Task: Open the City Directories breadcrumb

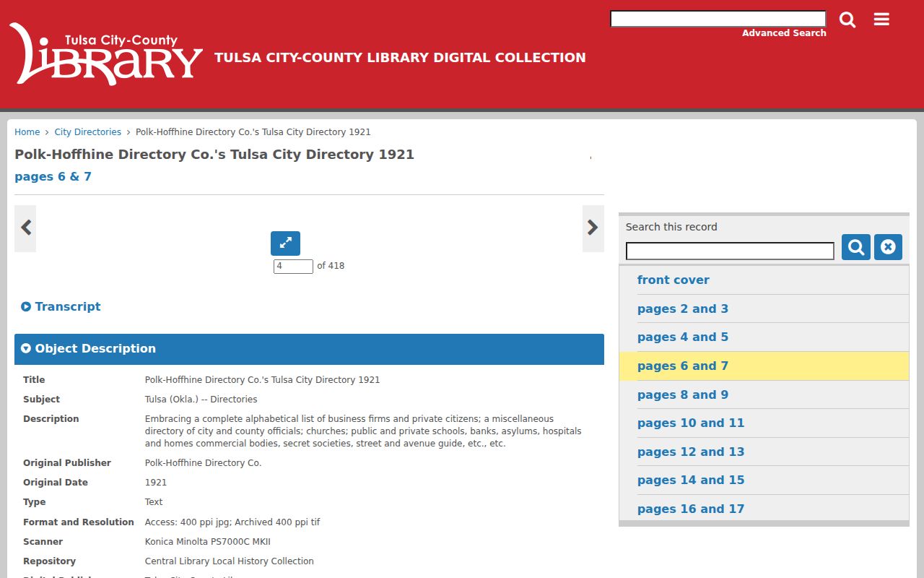Action: click(88, 132)
